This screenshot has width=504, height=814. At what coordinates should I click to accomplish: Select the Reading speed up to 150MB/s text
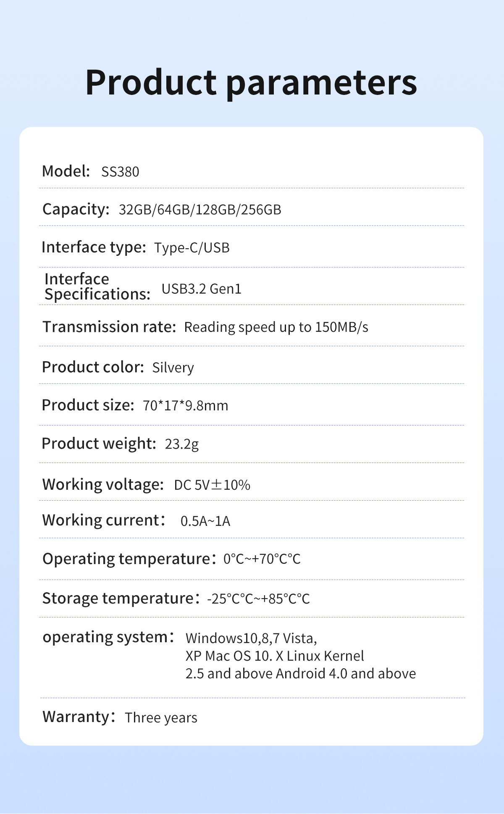click(x=276, y=327)
